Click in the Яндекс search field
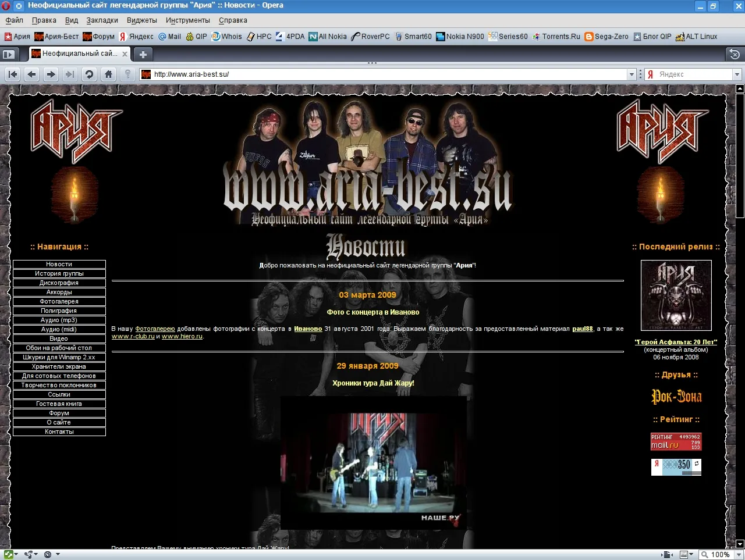This screenshot has height=560, width=745. (x=694, y=74)
